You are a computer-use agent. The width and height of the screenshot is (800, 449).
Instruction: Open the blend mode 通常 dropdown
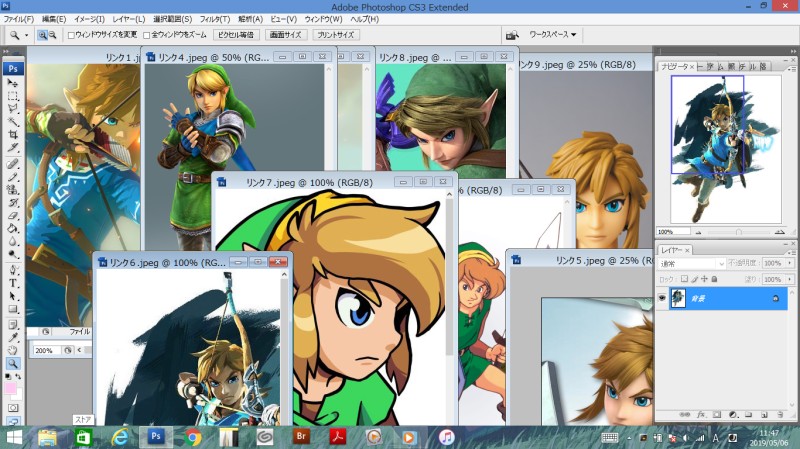click(x=692, y=264)
